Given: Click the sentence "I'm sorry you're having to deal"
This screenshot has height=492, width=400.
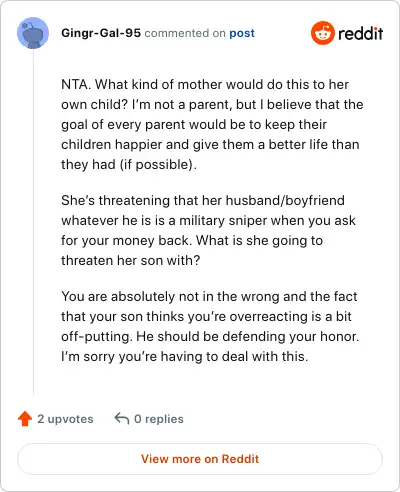Looking at the screenshot, I should (185, 356).
